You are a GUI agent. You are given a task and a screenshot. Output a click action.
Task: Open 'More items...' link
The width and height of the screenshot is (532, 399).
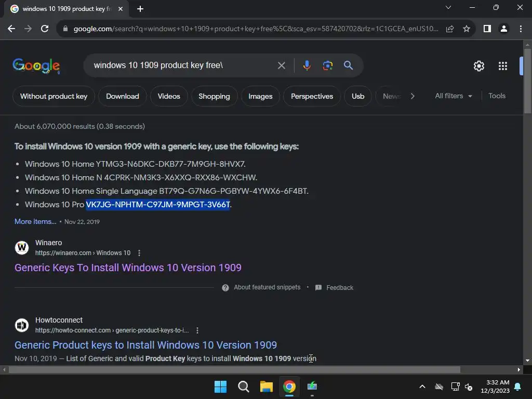(x=35, y=221)
